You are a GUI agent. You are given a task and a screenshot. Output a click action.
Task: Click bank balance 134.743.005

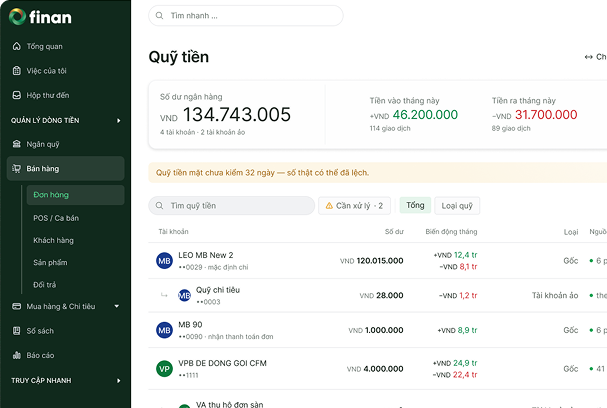point(237,115)
